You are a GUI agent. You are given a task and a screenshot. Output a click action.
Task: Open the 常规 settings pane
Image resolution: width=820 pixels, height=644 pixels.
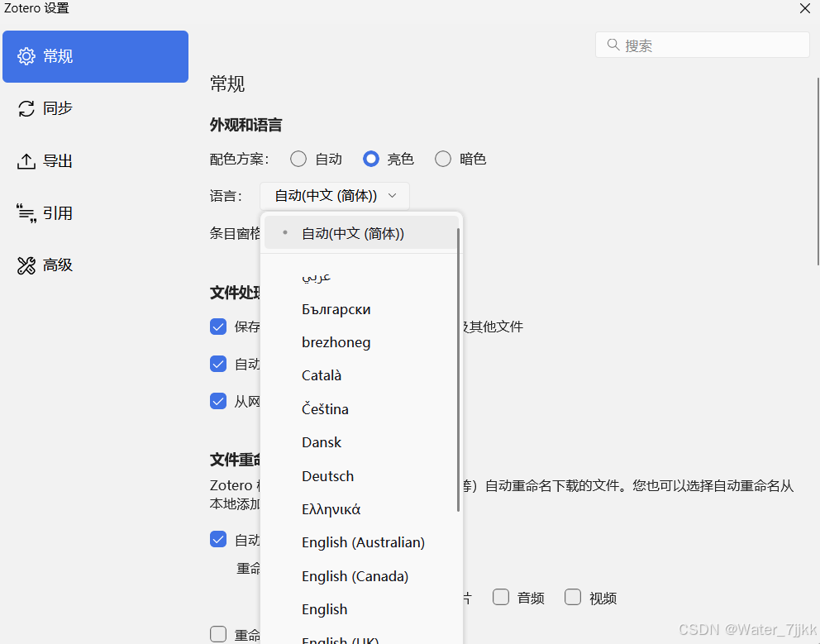95,56
